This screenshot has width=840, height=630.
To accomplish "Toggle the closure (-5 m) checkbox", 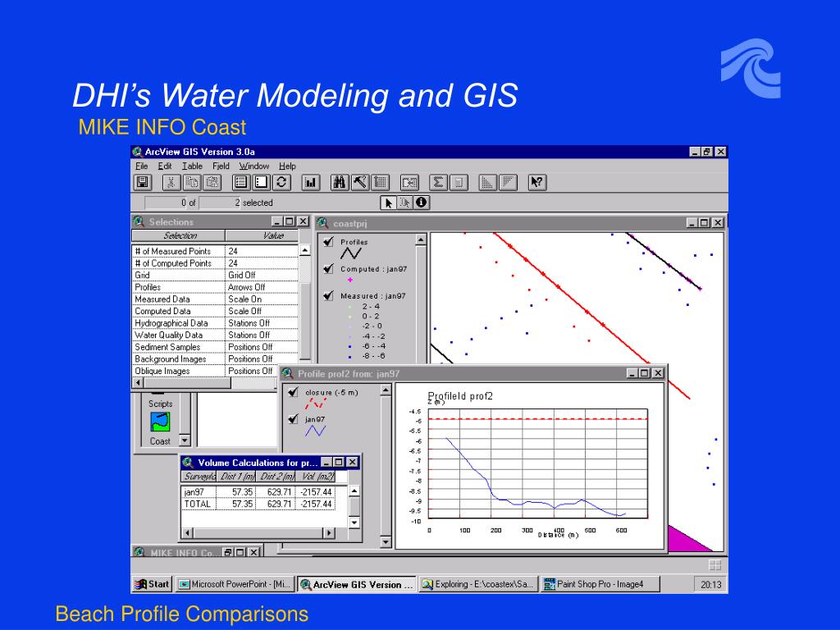I will point(293,392).
